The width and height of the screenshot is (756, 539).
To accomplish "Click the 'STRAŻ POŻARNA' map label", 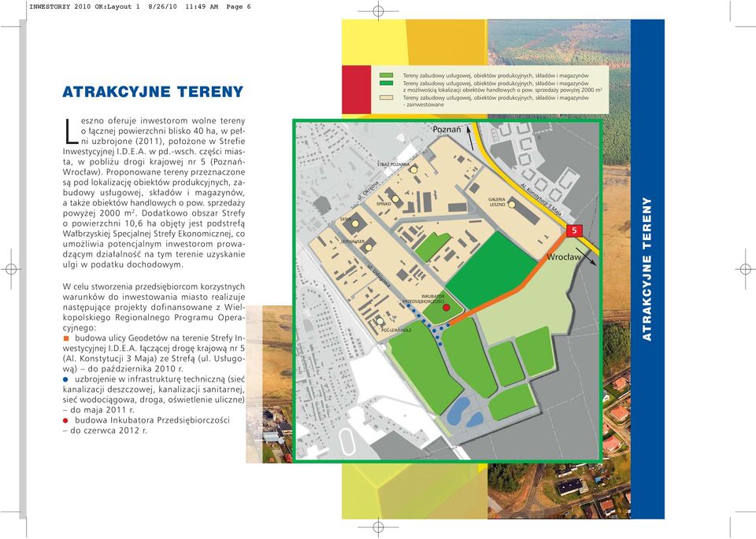I will (393, 164).
